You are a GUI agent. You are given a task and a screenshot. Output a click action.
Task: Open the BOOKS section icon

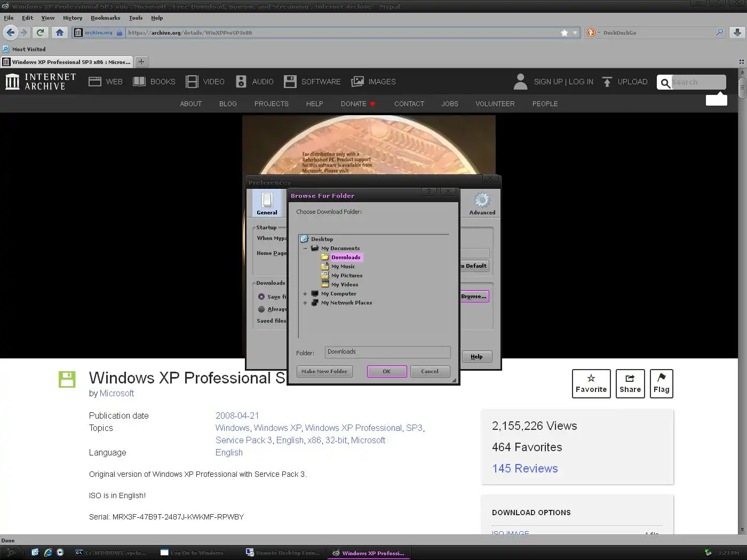[139, 82]
